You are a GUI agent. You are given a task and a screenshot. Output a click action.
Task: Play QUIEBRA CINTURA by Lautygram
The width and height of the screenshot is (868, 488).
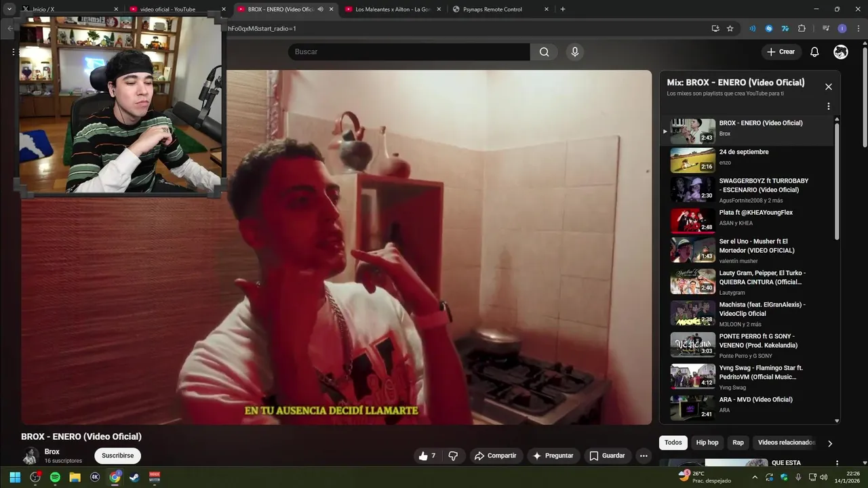pyautogui.click(x=747, y=282)
